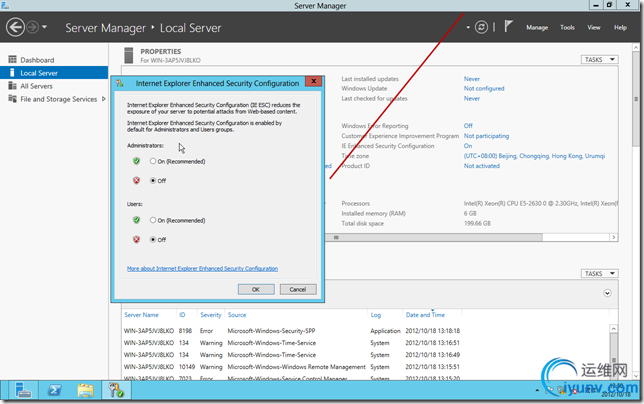Click the server icon beside PROPERTIES heading
Viewport: 644px width, 404px height.
tap(129, 55)
